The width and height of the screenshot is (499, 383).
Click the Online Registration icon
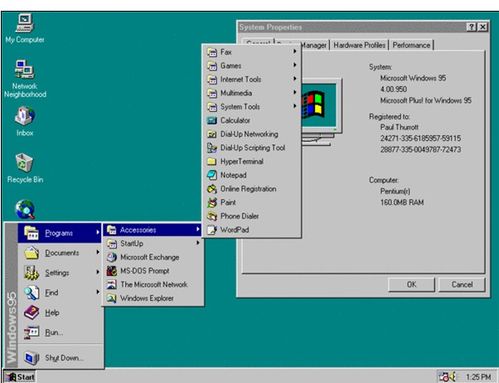click(x=212, y=189)
